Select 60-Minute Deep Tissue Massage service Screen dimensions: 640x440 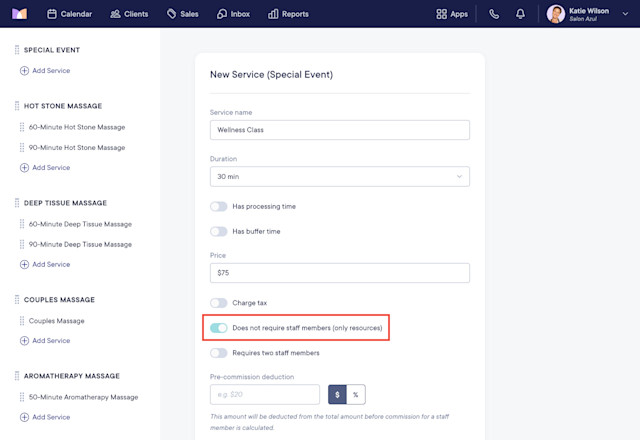pyautogui.click(x=80, y=224)
